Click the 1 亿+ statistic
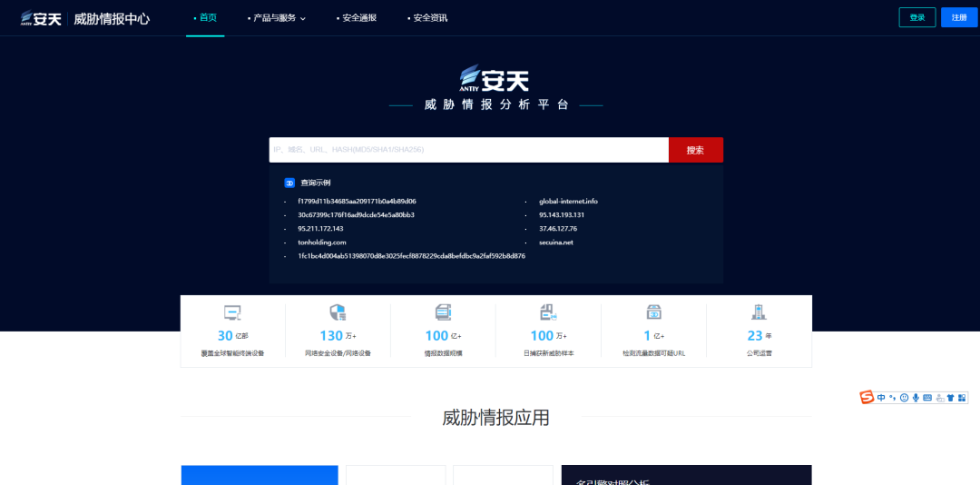980x485 pixels. point(653,336)
